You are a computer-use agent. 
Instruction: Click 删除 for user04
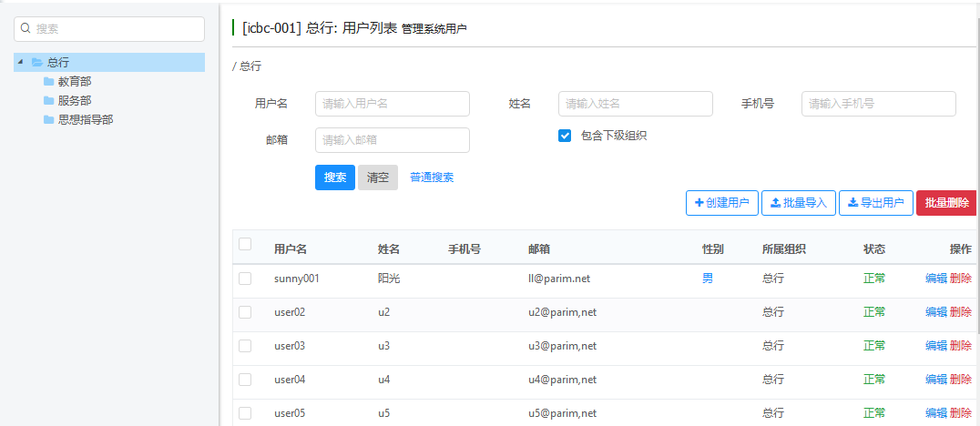click(961, 380)
